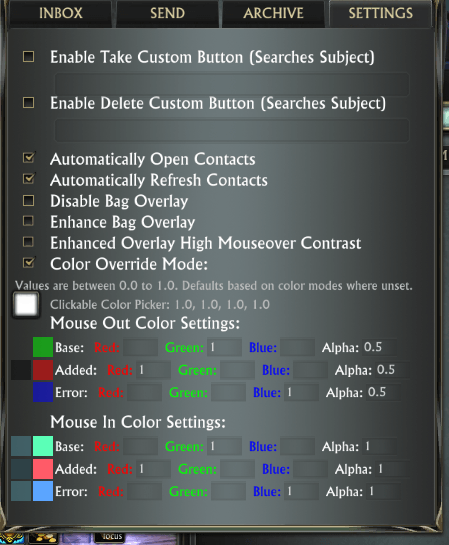Click the mint green Mouse In Base swatch
The width and height of the screenshot is (449, 545).
[43, 446]
